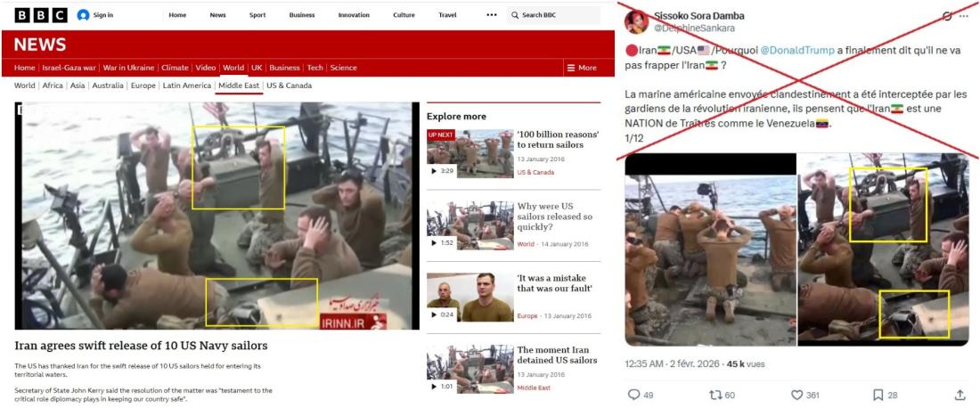Screen dimensions: 980x408
Task: Click the tweet reply bubble icon
Action: (634, 395)
